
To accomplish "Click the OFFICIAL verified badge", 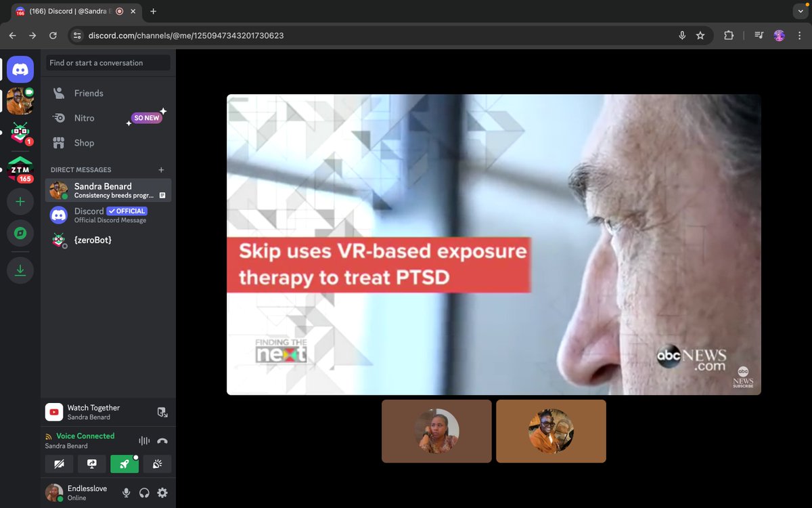I will pos(127,211).
